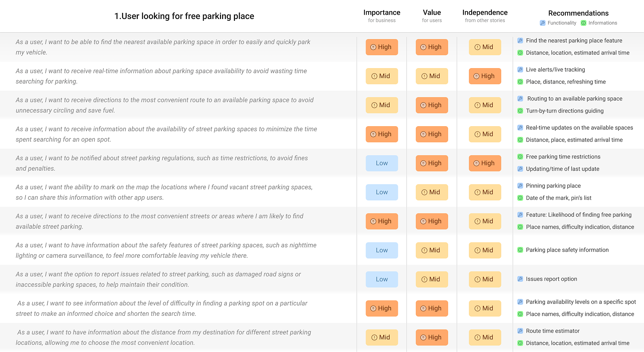
Task: Click 'Feature: Likelihood of finding free parking' text
Action: click(x=579, y=215)
